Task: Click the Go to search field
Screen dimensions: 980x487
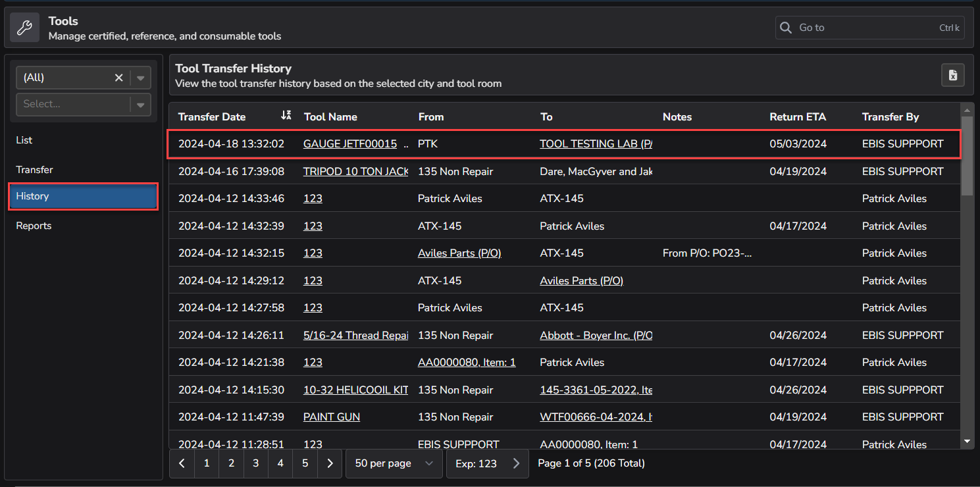Action: point(865,28)
